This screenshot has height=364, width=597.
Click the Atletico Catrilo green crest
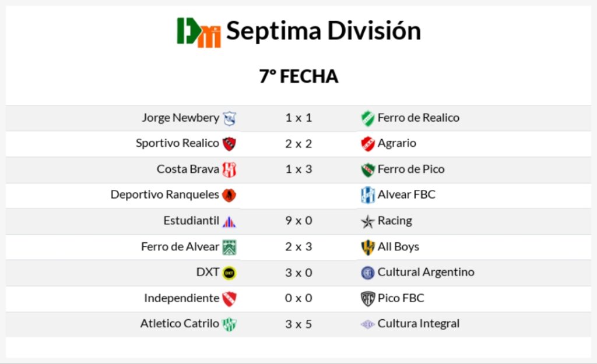click(x=229, y=324)
